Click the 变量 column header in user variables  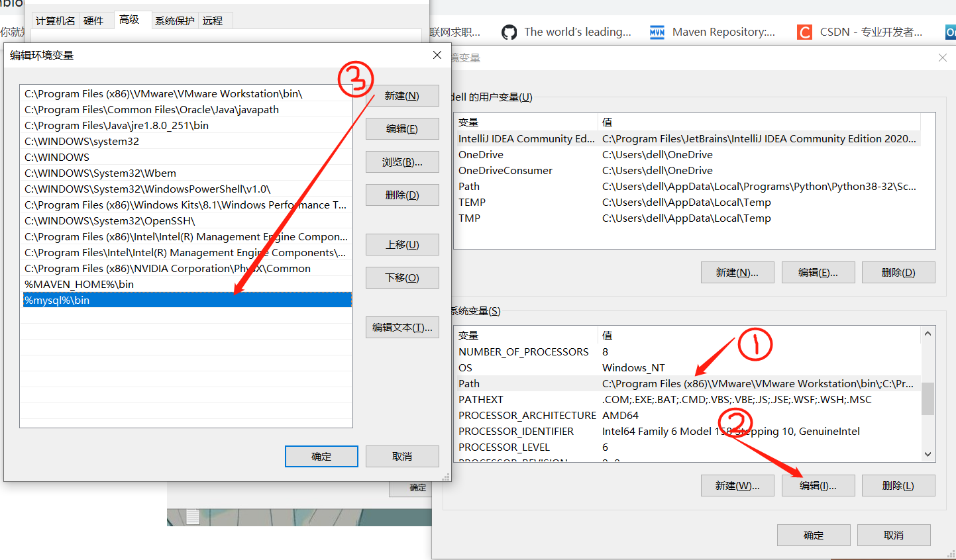coord(527,122)
